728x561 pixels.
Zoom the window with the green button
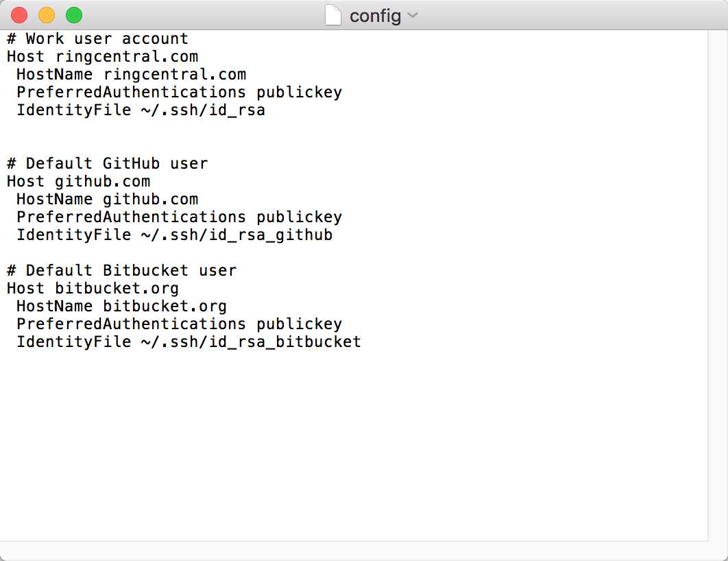(x=73, y=15)
